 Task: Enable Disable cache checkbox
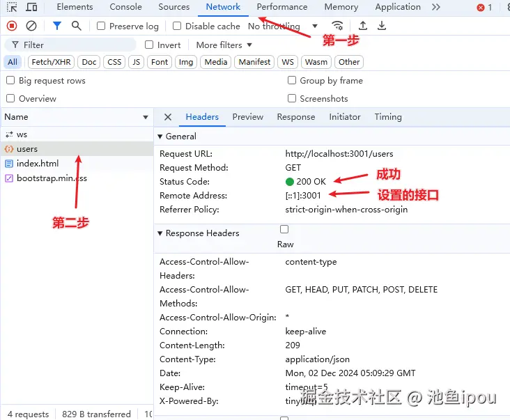pos(176,26)
